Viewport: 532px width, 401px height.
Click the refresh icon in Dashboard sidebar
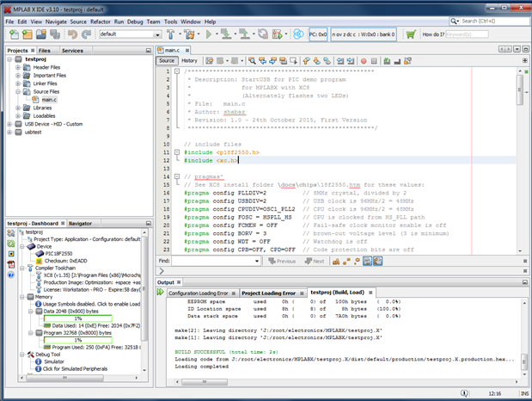(x=10, y=243)
